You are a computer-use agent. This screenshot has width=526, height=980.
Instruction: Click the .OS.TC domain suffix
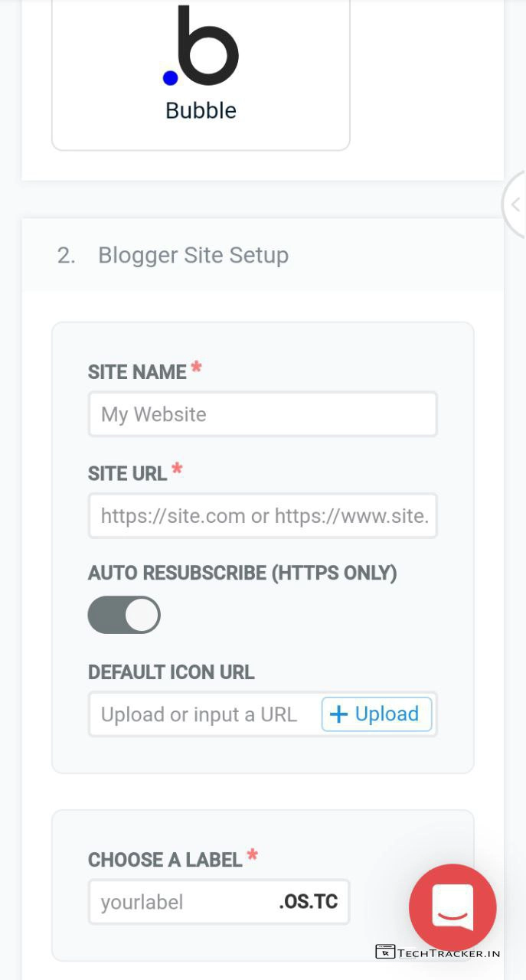point(309,902)
